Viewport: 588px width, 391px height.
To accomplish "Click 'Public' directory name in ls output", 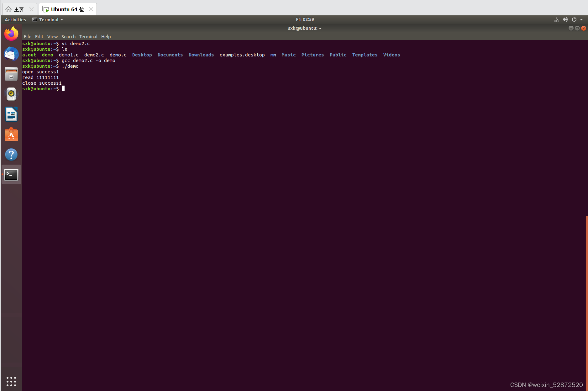I will pyautogui.click(x=338, y=55).
